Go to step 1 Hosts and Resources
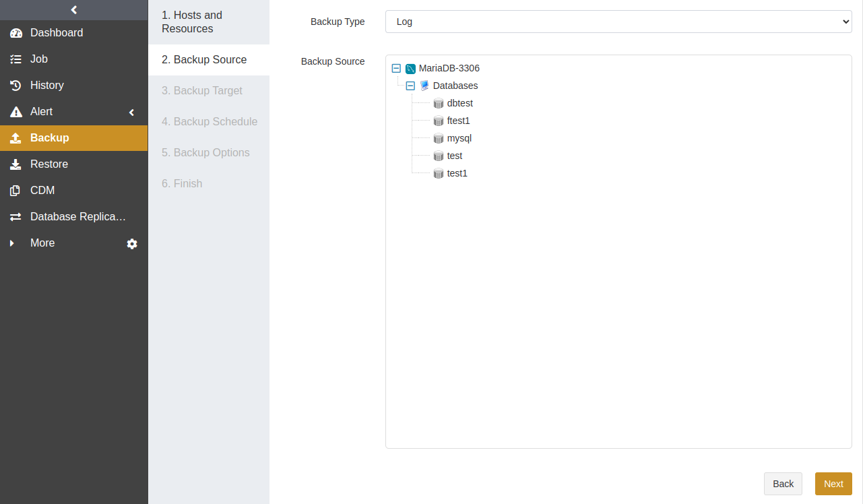Screen dimensions: 863x504 (x=209, y=22)
